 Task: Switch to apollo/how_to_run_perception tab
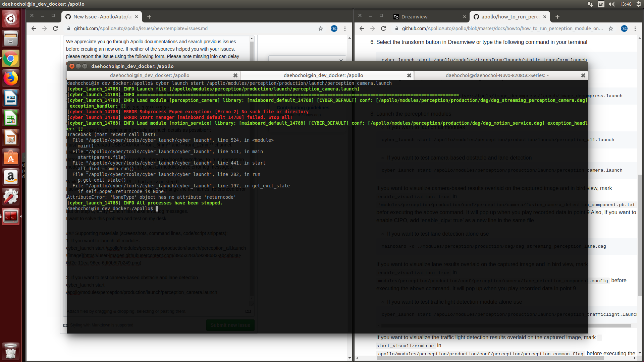(509, 17)
